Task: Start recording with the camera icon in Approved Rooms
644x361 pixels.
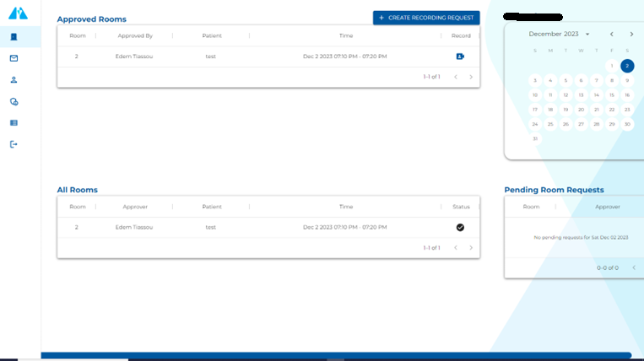Action: [460, 57]
